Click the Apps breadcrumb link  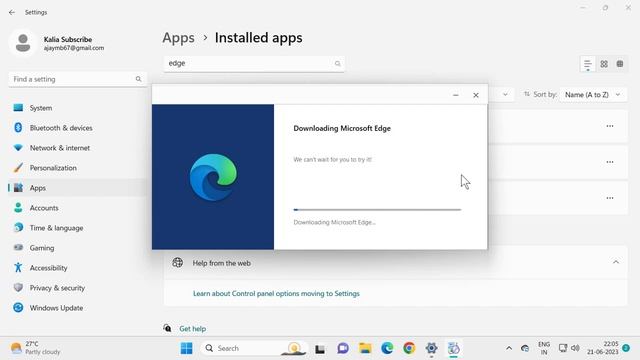tap(178, 38)
